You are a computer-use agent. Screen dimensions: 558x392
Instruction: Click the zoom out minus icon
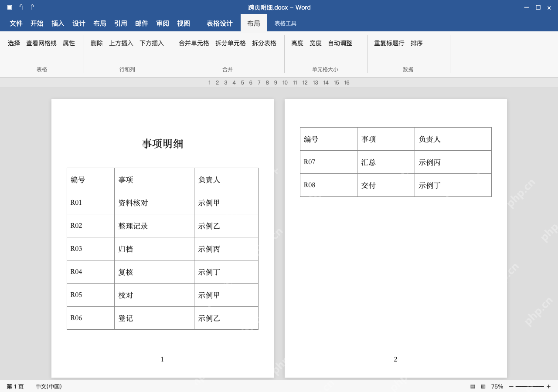click(x=511, y=386)
